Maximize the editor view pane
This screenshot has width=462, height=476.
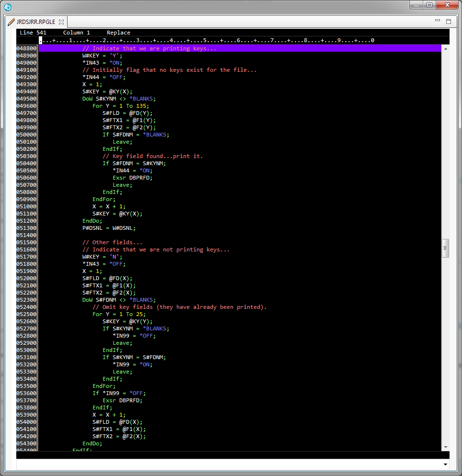click(448, 21)
